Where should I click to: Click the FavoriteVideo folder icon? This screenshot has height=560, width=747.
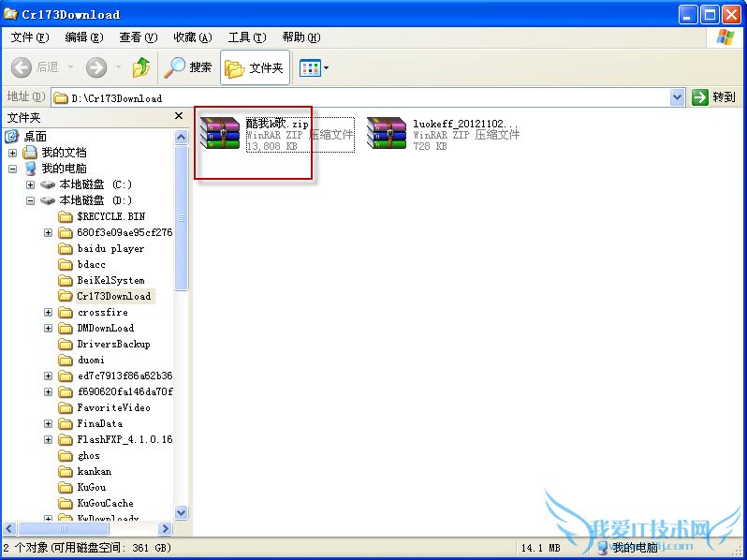pos(66,407)
